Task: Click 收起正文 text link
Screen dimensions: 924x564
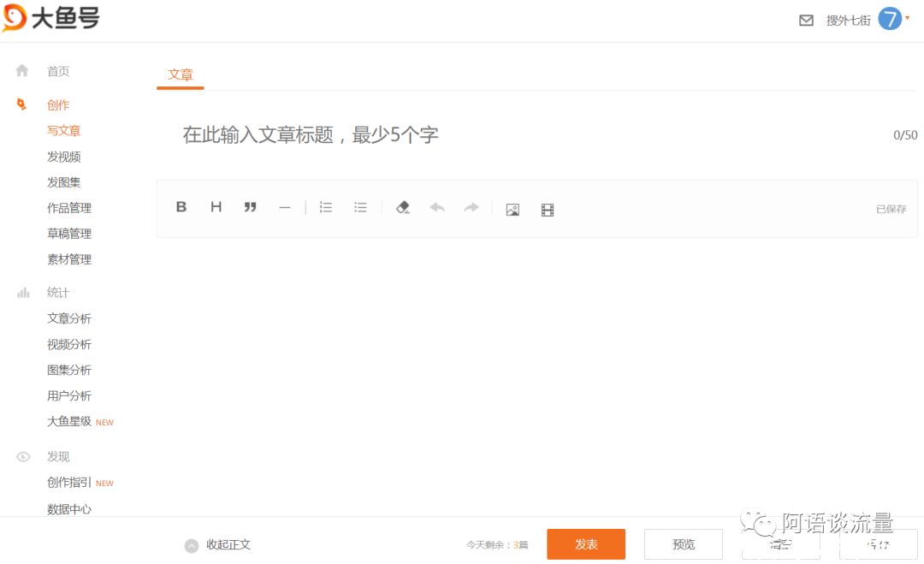Action: (228, 544)
